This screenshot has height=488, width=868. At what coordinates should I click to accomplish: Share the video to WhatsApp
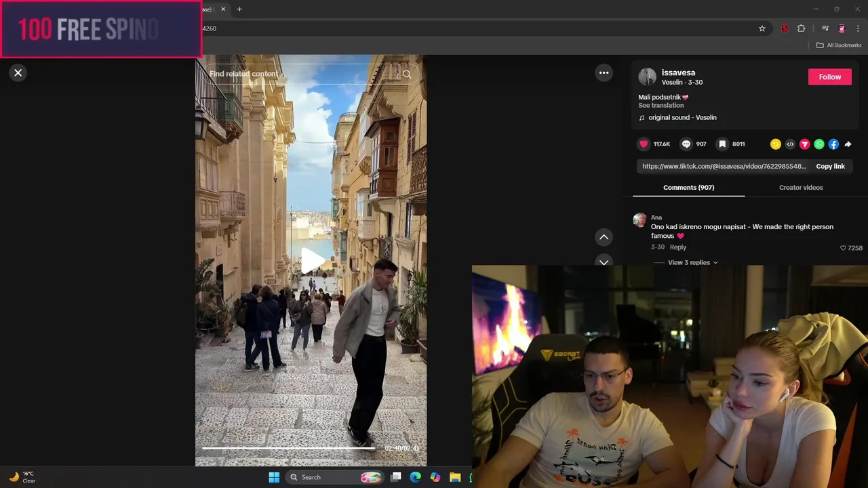(x=819, y=144)
